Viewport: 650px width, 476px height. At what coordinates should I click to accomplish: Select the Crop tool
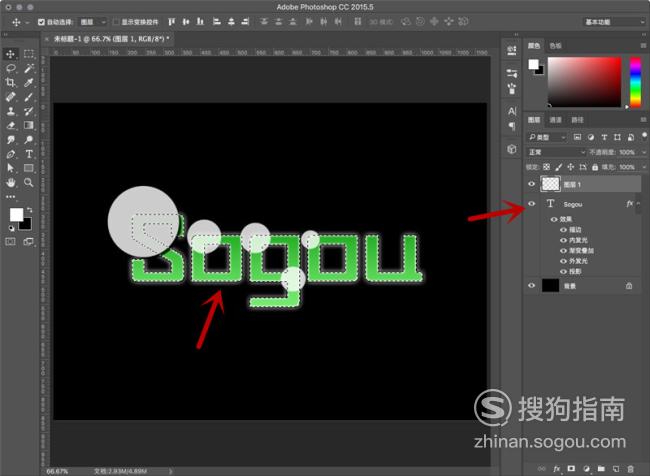[10, 83]
